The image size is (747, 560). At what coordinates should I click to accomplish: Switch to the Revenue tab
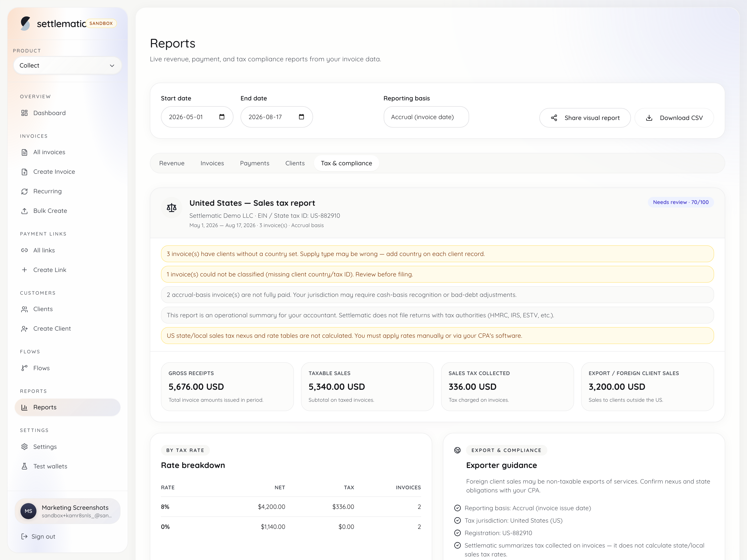click(172, 163)
